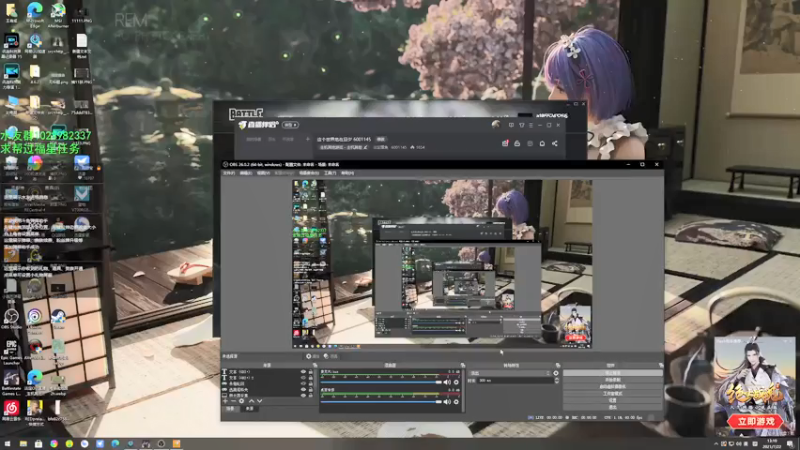
Task: Mute the top audio mixer channel speaker
Action: point(447,382)
